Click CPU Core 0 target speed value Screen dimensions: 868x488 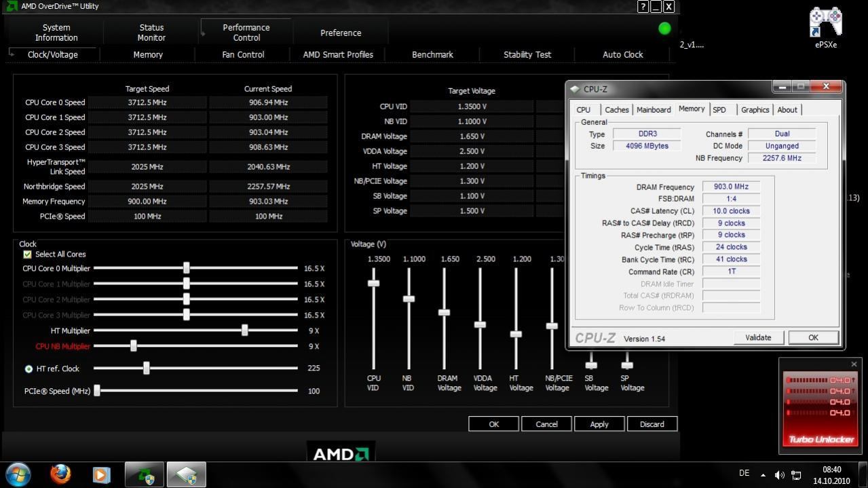[147, 102]
